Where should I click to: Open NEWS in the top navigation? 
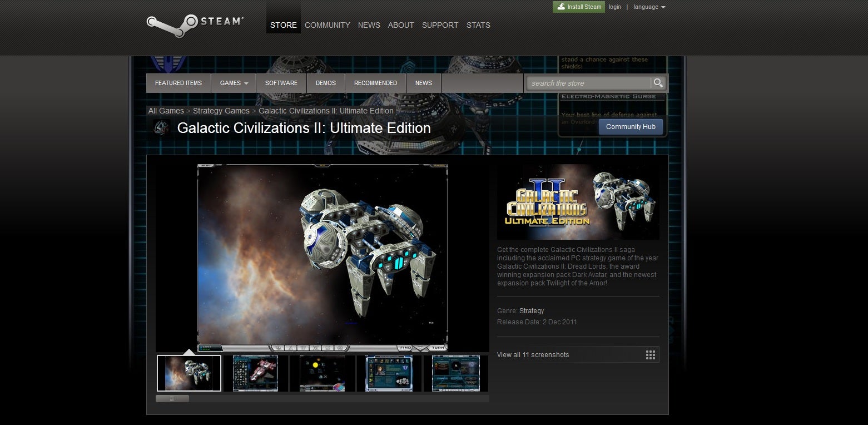[369, 25]
